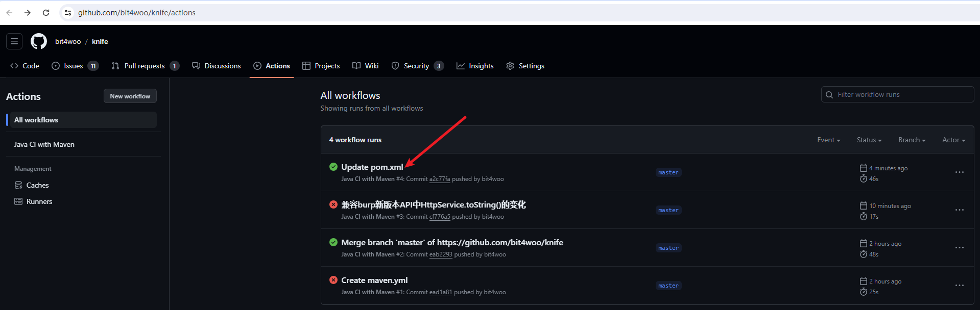
Task: Open the Projects tab
Action: coord(321,66)
